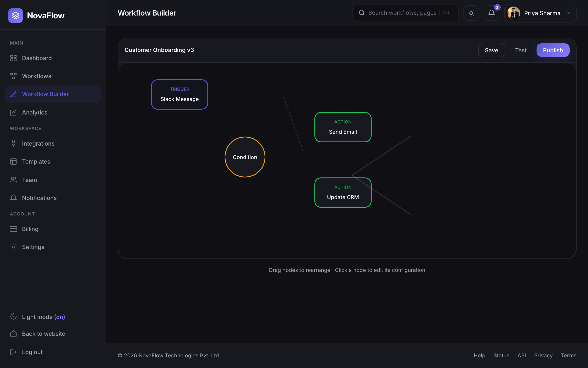The image size is (588, 368).
Task: Click the Team people icon
Action: [13, 180]
